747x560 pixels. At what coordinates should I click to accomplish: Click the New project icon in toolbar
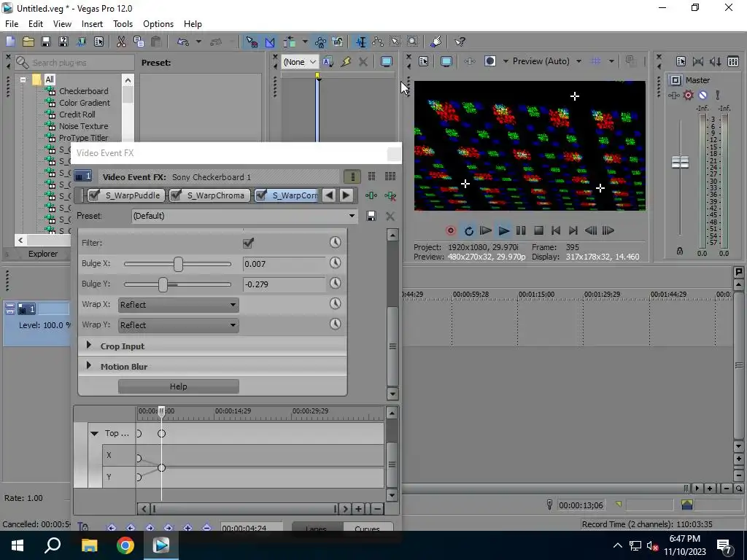(x=10, y=42)
